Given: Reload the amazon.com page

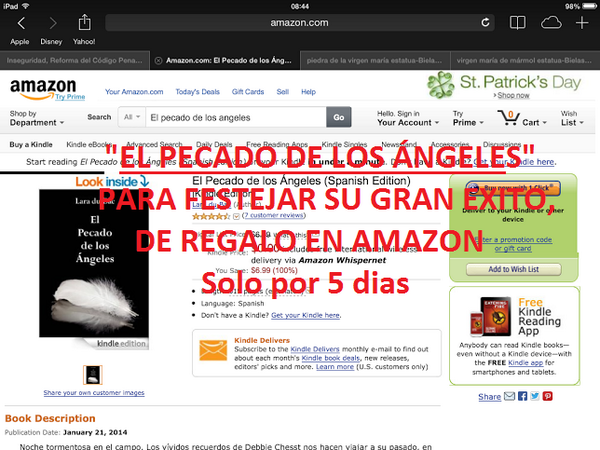Looking at the screenshot, I should [x=485, y=23].
